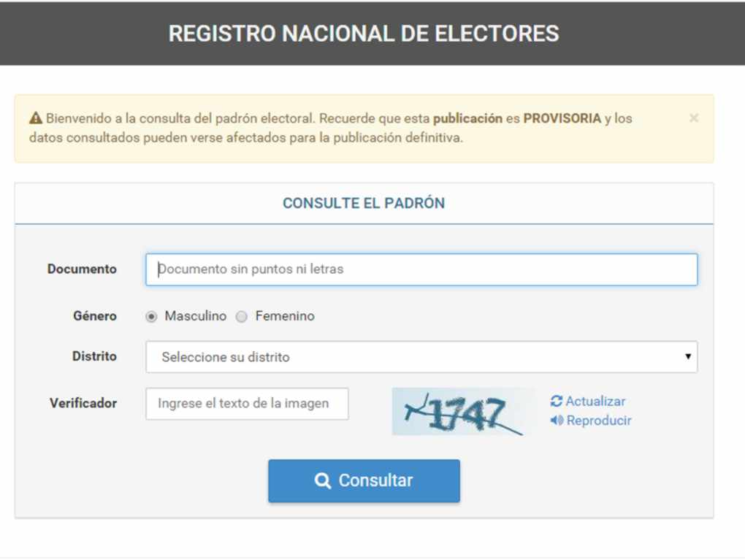Click the Consulte el Padrón panel heading

[x=364, y=204]
